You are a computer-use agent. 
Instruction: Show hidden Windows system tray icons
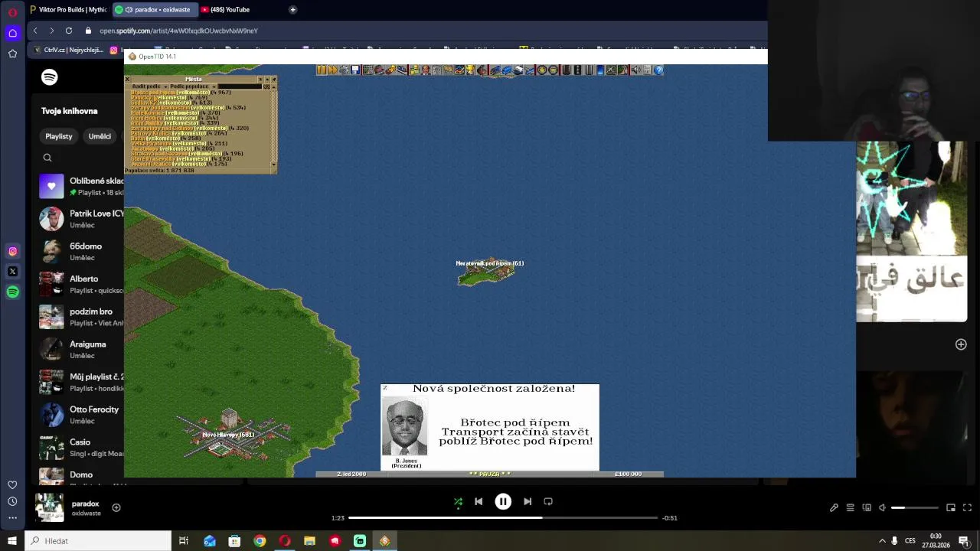tap(882, 541)
